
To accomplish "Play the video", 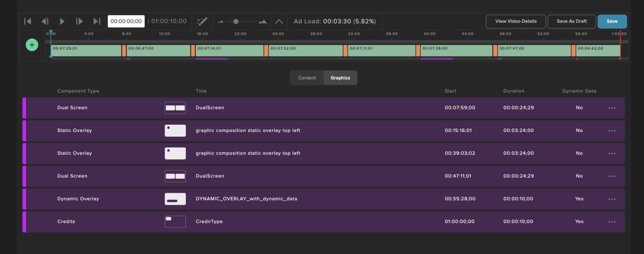I will click(62, 21).
